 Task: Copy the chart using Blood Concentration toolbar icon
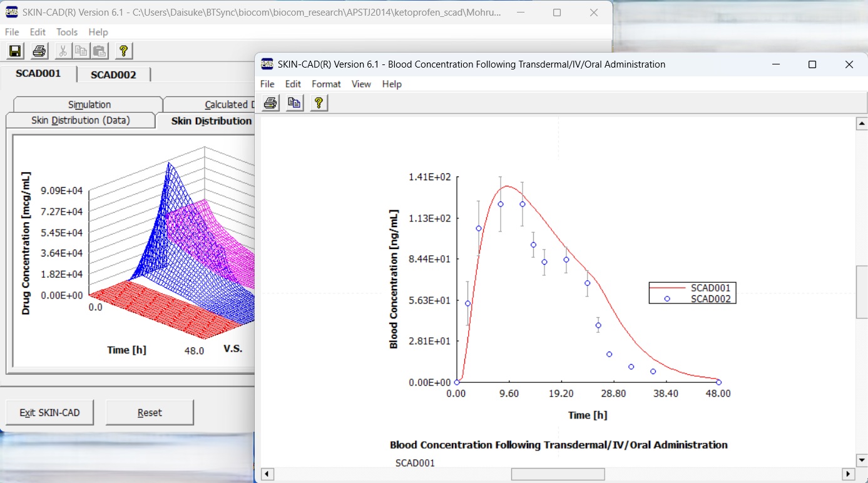point(294,103)
